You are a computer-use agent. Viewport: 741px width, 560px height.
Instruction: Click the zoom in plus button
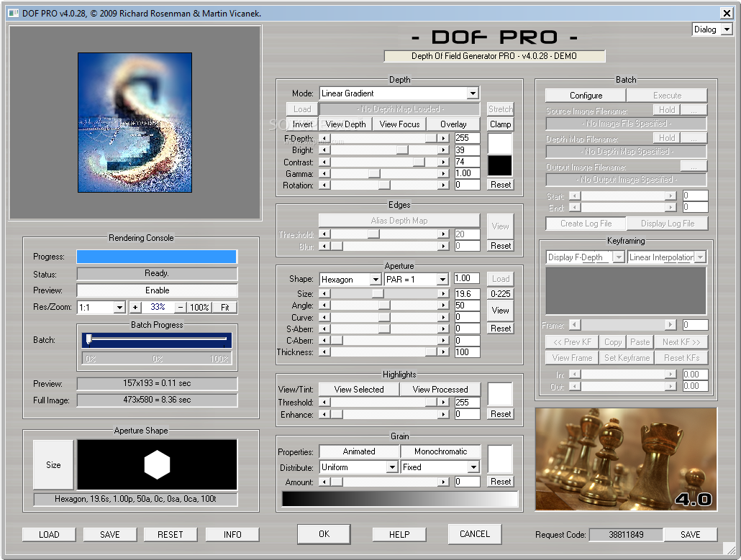[135, 308]
